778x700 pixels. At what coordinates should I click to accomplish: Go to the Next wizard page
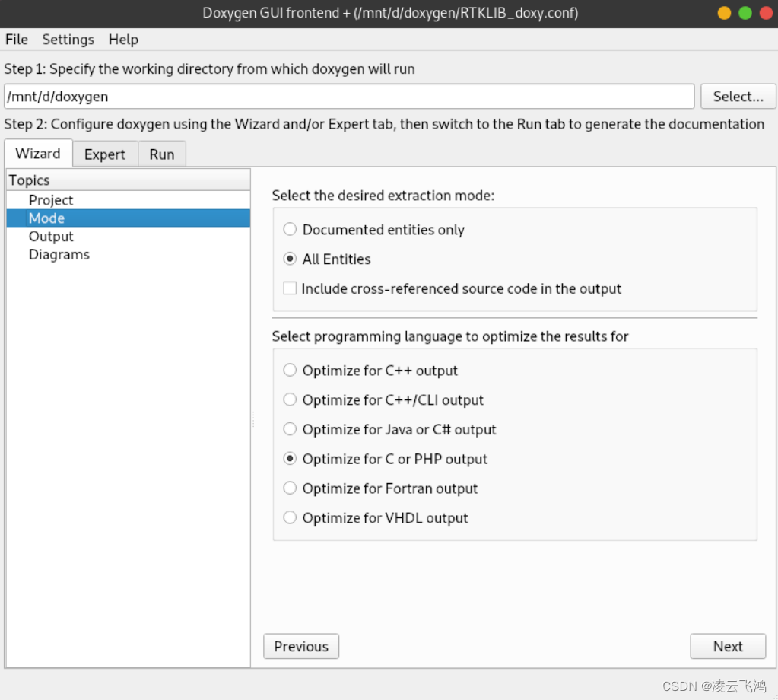(727, 646)
